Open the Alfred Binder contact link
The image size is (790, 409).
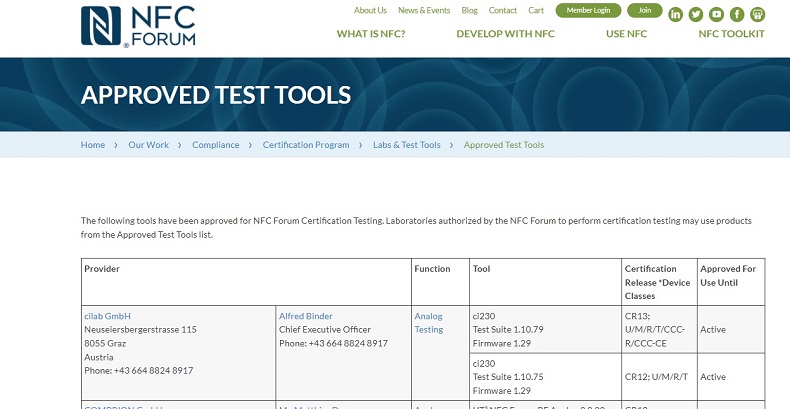(306, 316)
